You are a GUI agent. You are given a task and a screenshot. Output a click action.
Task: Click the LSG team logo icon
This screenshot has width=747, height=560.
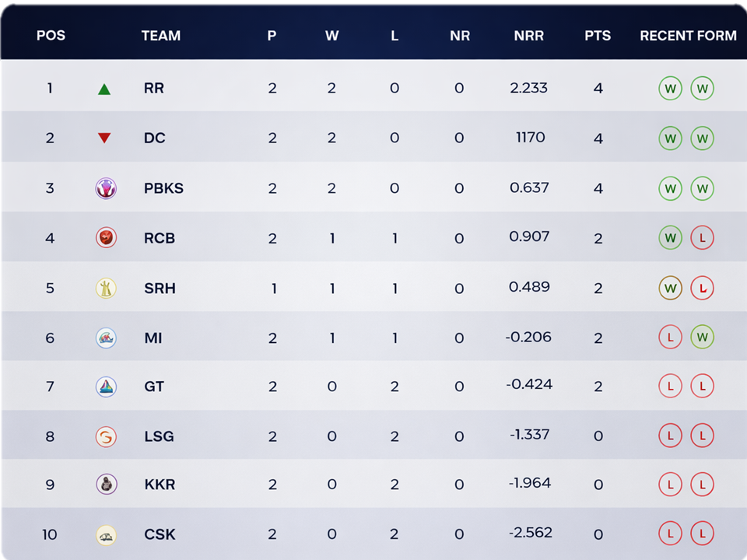click(106, 436)
